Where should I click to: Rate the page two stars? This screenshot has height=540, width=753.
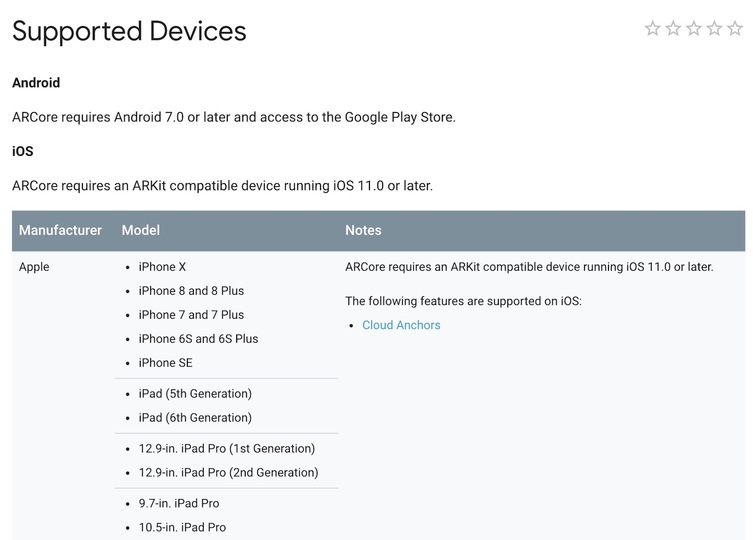[x=673, y=28]
